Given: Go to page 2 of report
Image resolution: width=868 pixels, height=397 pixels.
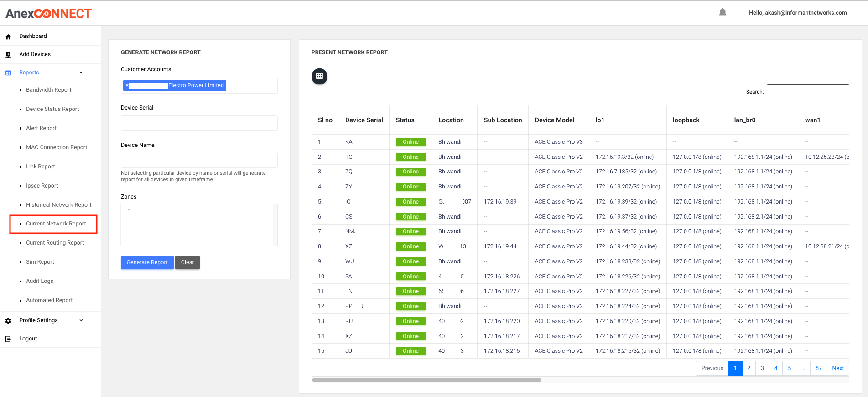Looking at the screenshot, I should point(748,368).
